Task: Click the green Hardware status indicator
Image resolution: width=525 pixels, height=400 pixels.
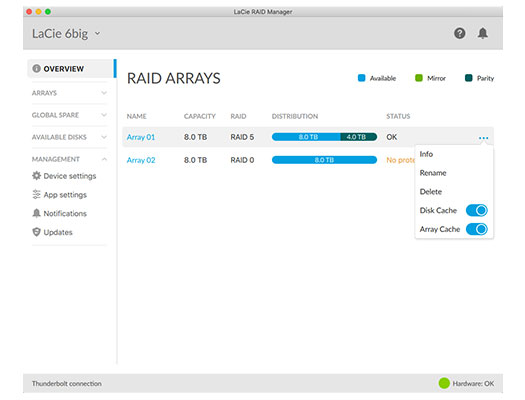Action: click(x=444, y=383)
